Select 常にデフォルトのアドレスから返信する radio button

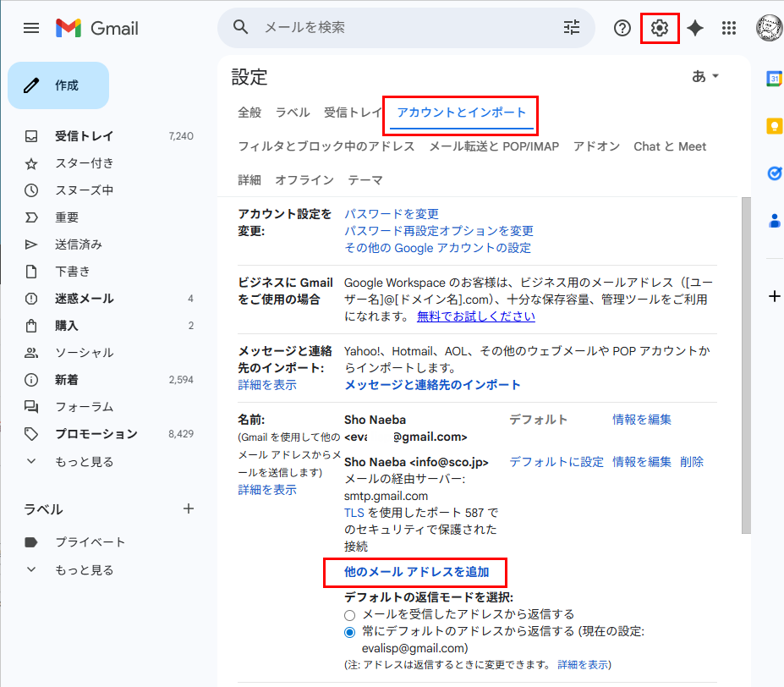(349, 633)
